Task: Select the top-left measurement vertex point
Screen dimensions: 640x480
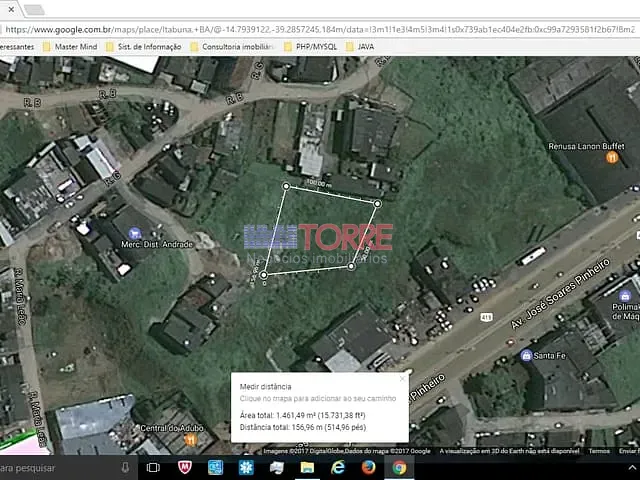Action: pyautogui.click(x=286, y=187)
